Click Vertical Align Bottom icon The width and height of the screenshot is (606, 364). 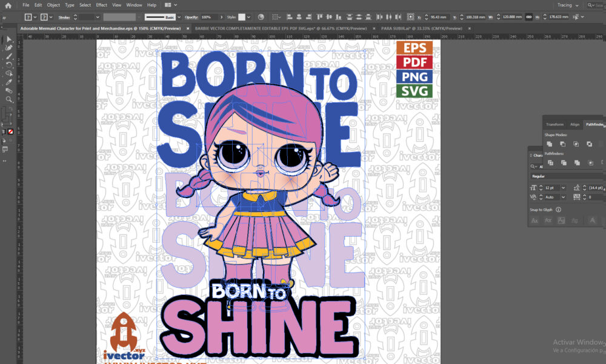[339, 17]
